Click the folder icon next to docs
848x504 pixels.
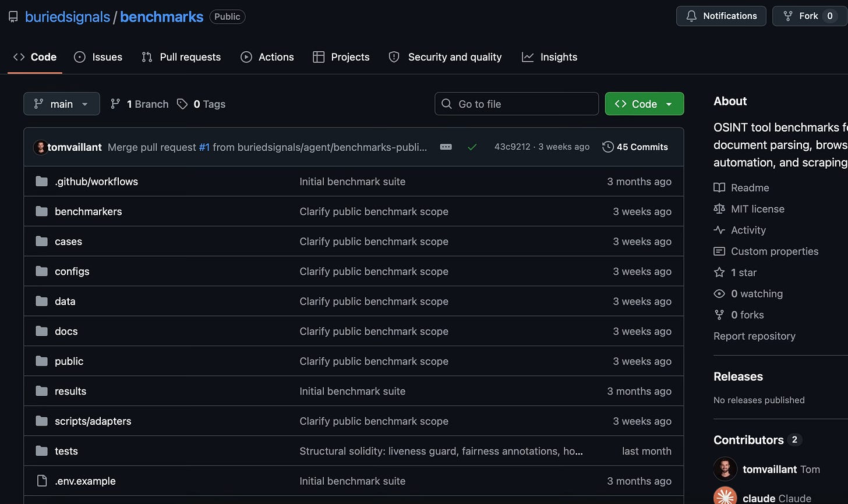[x=41, y=331]
